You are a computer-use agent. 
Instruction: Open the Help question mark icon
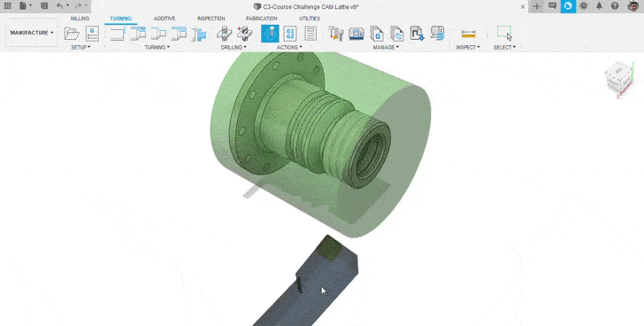click(x=615, y=5)
